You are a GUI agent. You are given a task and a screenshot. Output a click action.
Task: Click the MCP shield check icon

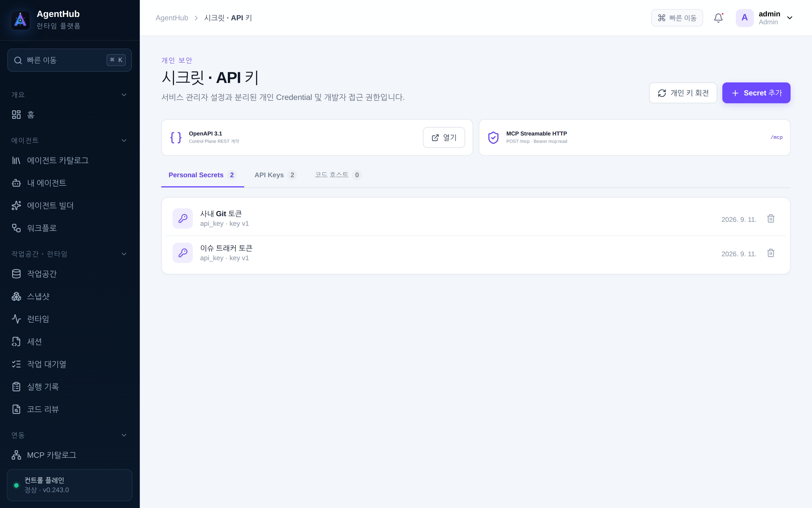click(x=493, y=137)
